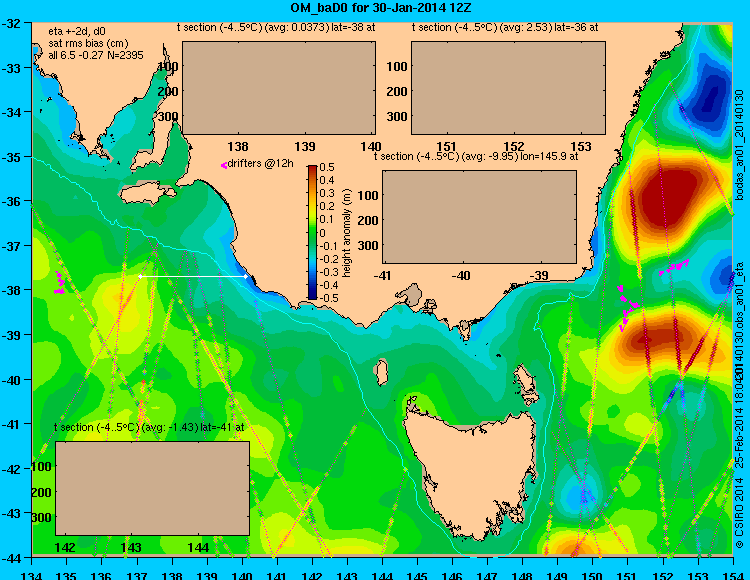Click the "eta +-2d, d0" text line
Image resolution: width=750 pixels, height=580 pixels.
tap(77, 32)
